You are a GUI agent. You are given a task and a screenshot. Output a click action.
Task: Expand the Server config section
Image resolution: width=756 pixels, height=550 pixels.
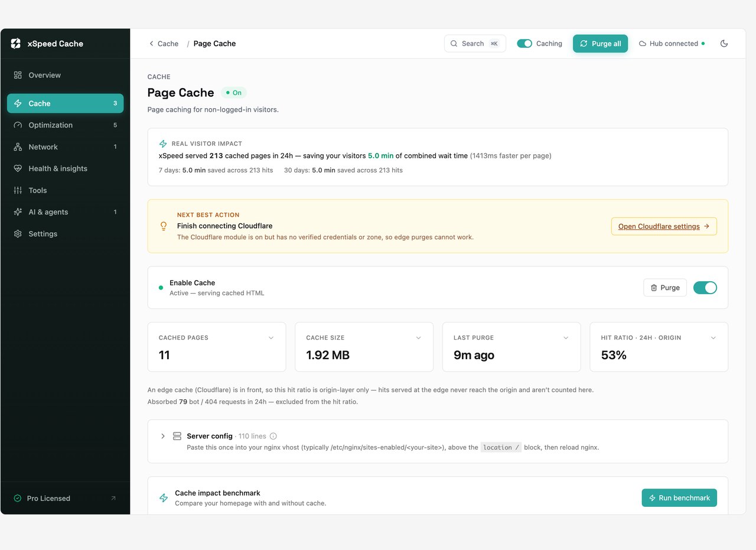pyautogui.click(x=163, y=436)
